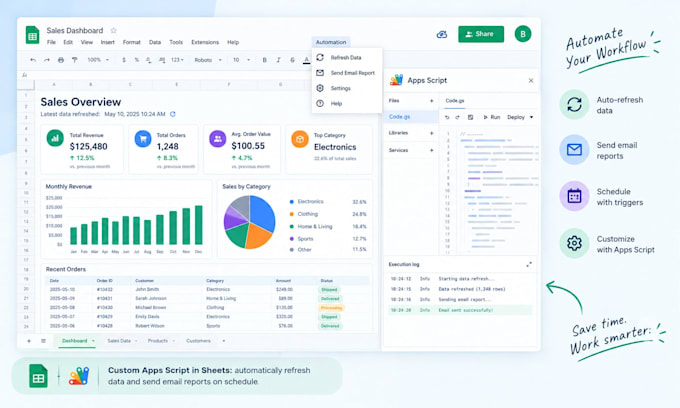Select Code.gs in the Files list

tap(411, 117)
